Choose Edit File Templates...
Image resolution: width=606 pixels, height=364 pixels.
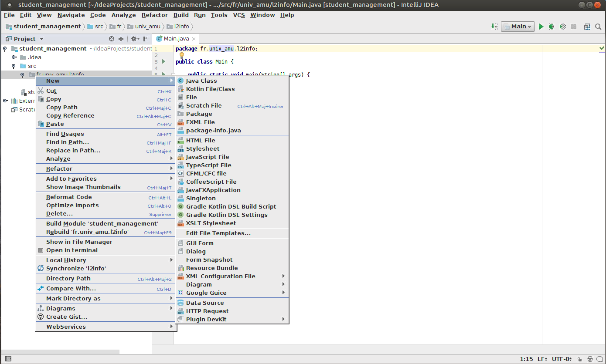pyautogui.click(x=232, y=233)
